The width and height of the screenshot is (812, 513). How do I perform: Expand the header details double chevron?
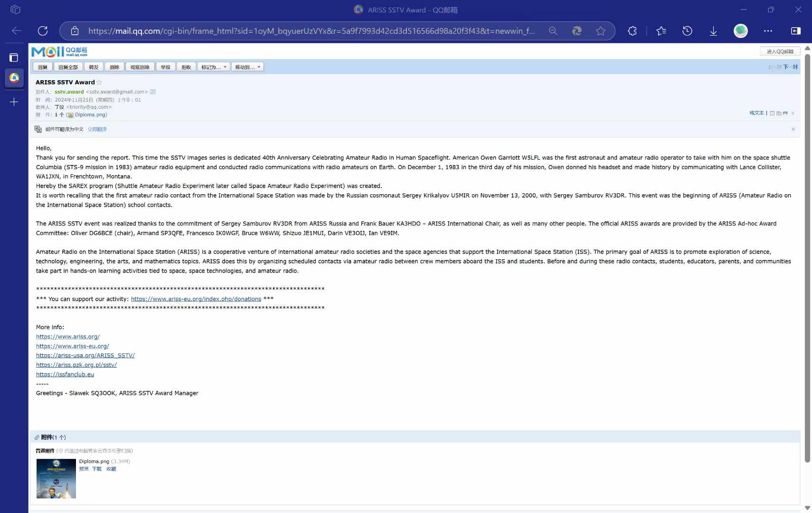[793, 113]
